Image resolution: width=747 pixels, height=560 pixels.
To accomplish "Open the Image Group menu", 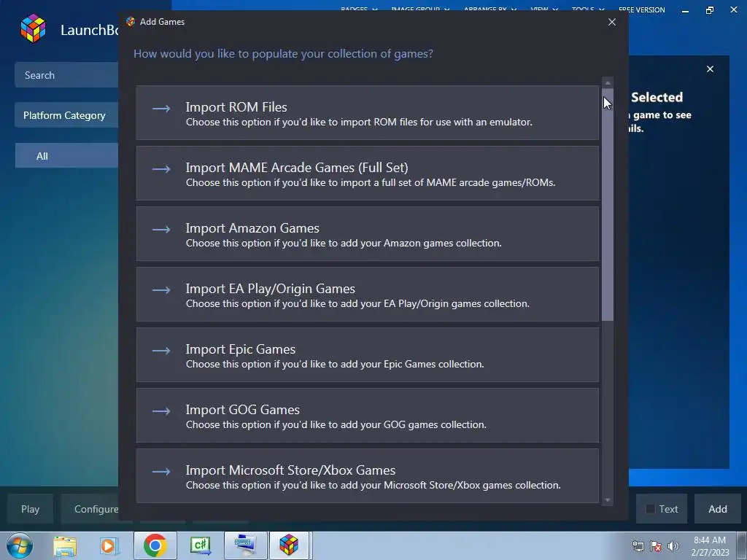I will coord(420,9).
